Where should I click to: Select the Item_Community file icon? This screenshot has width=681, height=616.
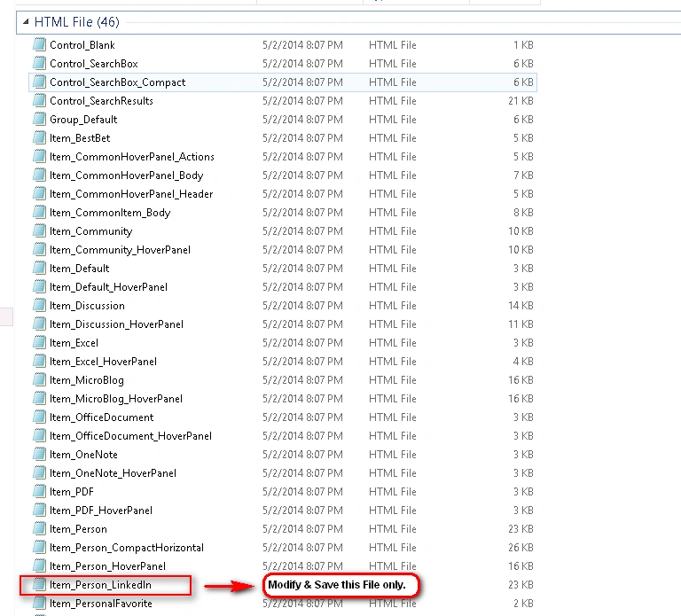point(39,231)
